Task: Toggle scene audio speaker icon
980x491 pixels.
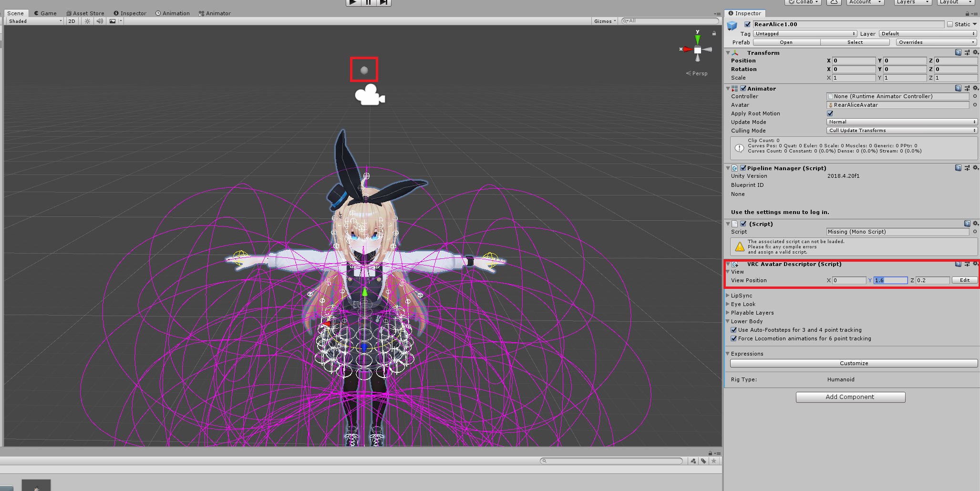Action: 100,21
